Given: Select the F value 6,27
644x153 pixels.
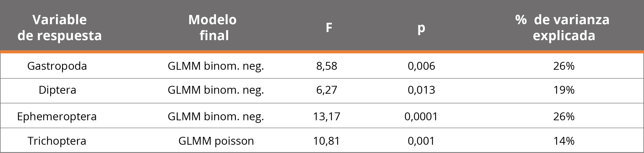Looking at the screenshot, I should pos(326,90).
